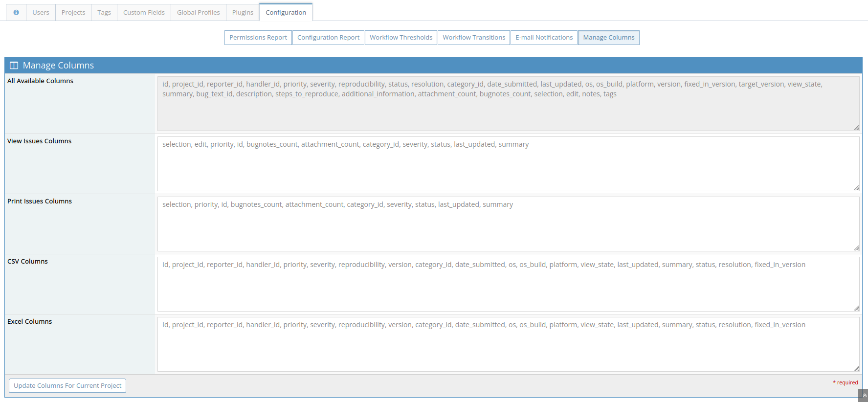Image resolution: width=868 pixels, height=402 pixels.
Task: Select the Custom Fields tab
Action: [144, 12]
